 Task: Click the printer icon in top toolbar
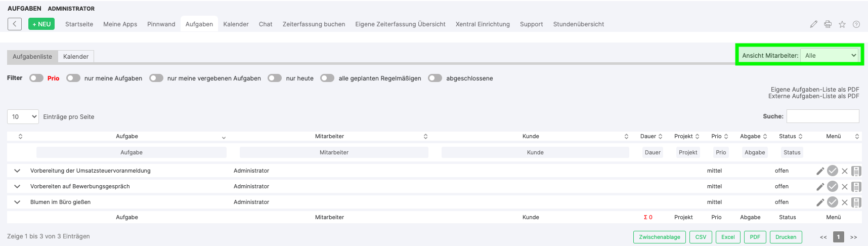click(x=828, y=24)
